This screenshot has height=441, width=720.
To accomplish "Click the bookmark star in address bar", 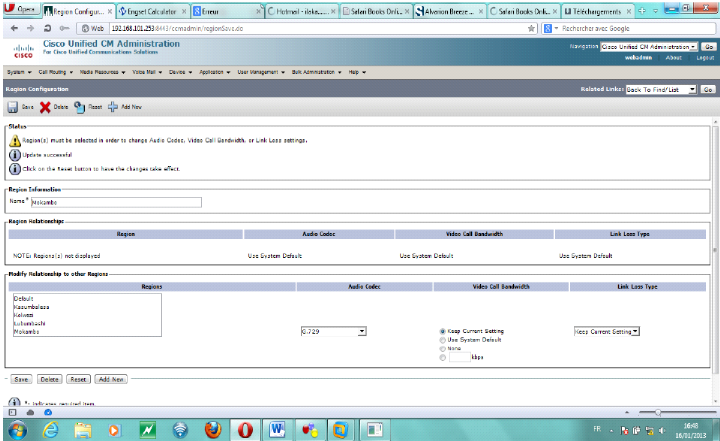I will point(531,29).
